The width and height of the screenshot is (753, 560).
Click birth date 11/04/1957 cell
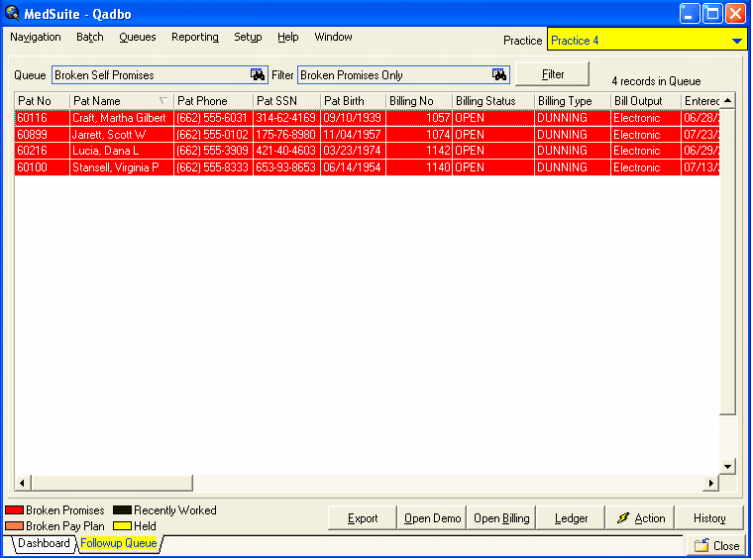[x=352, y=135]
